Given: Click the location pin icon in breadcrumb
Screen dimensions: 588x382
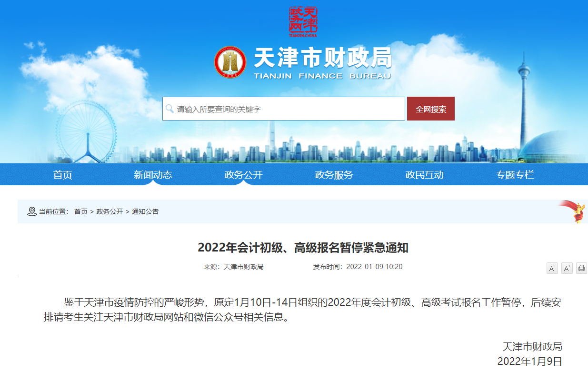Looking at the screenshot, I should [x=32, y=211].
